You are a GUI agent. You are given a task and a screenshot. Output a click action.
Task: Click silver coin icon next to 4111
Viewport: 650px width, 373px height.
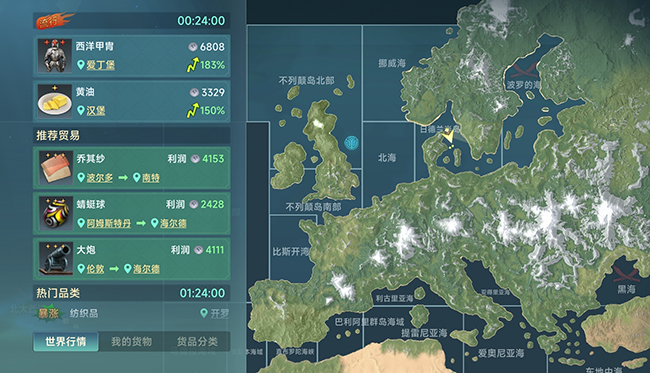tap(199, 250)
